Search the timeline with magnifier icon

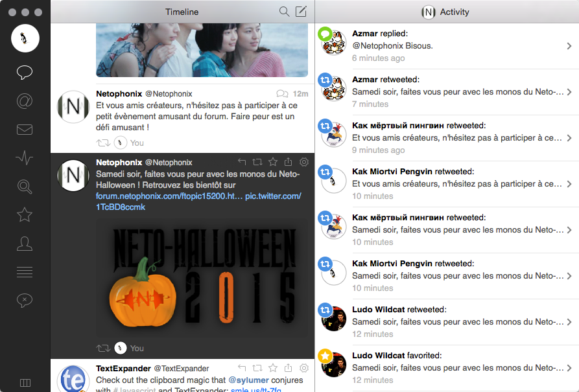[x=284, y=12]
